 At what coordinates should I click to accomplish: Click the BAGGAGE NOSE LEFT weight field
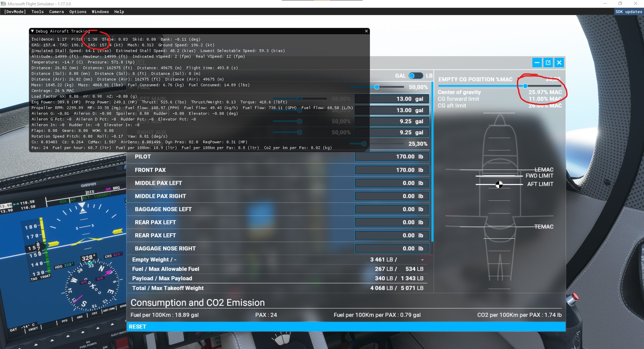click(x=391, y=209)
